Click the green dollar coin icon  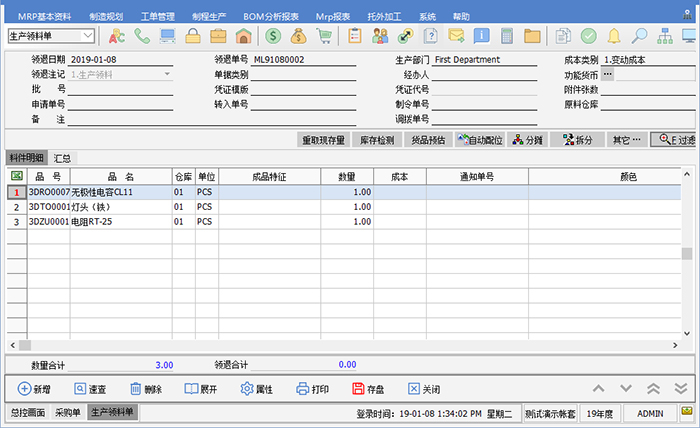pos(273,36)
